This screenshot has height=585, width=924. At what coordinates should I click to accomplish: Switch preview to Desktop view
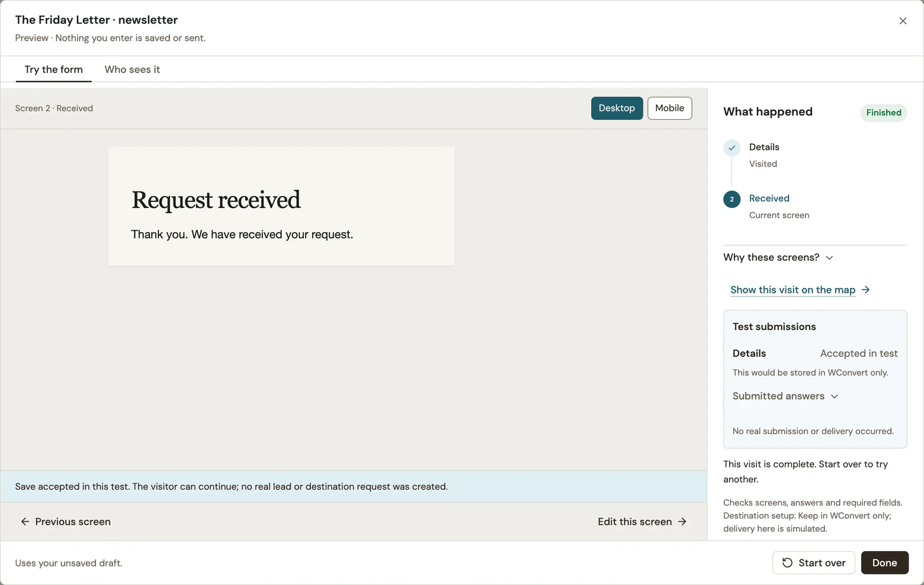[617, 108]
